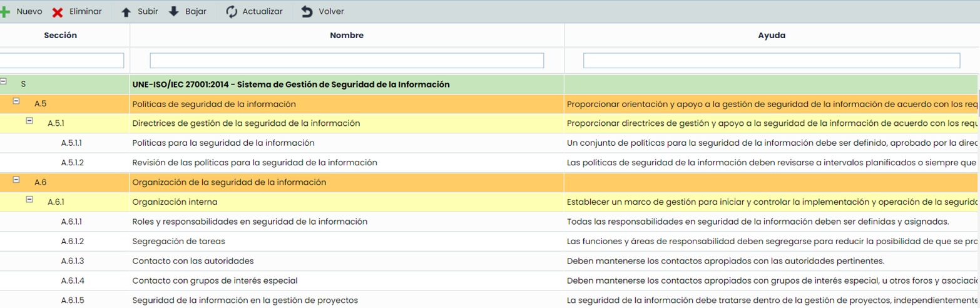The width and height of the screenshot is (980, 308).
Task: Click the Volver back arrow icon
Action: coord(307,12)
